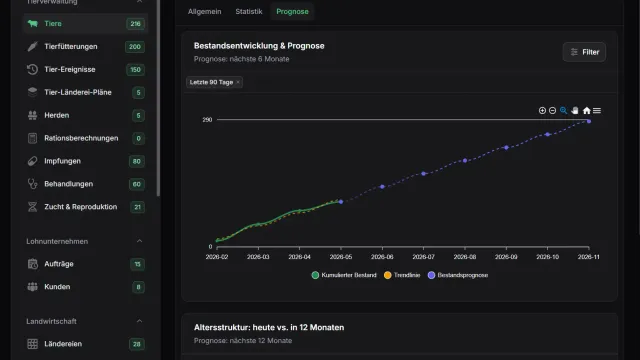This screenshot has height=360, width=640.
Task: Click the Tierfütterungen count badge 200
Action: (x=135, y=47)
